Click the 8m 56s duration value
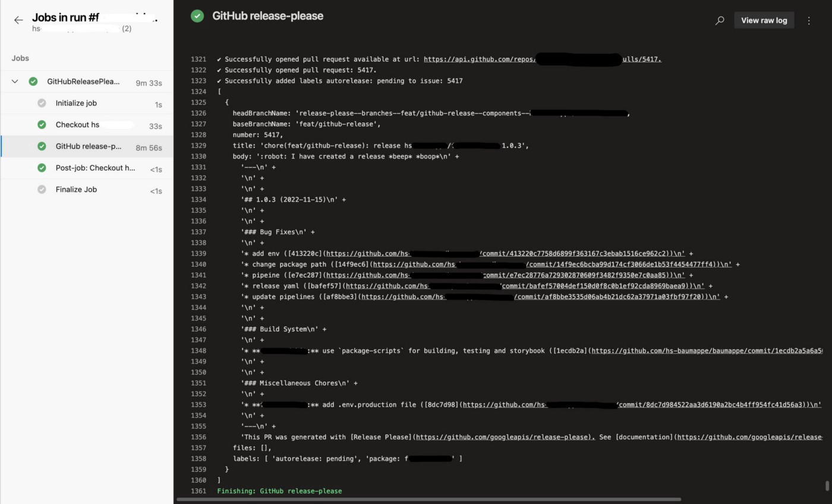Image resolution: width=832 pixels, height=504 pixels. [x=149, y=147]
